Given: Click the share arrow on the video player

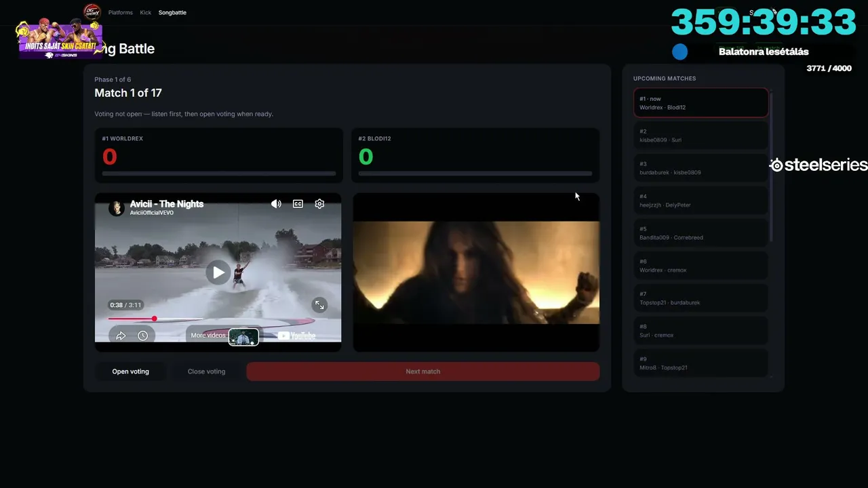Looking at the screenshot, I should point(121,335).
